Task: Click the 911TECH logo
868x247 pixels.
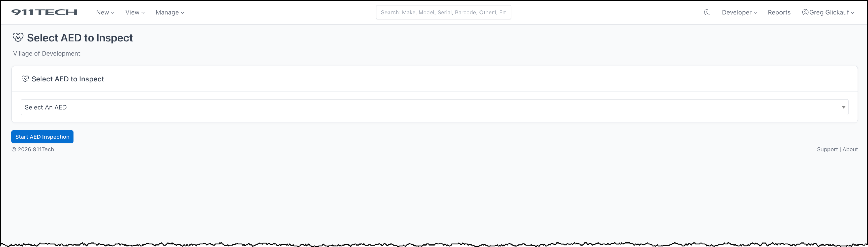Action: (45, 12)
